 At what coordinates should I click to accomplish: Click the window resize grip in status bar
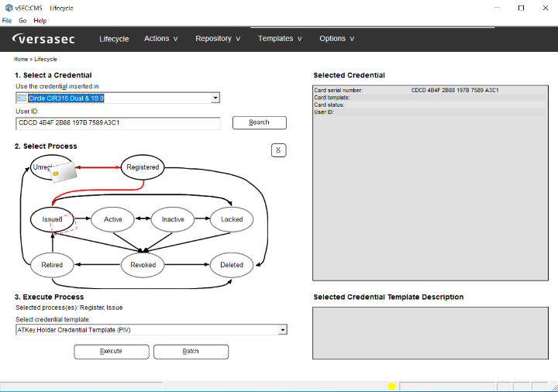click(554, 387)
